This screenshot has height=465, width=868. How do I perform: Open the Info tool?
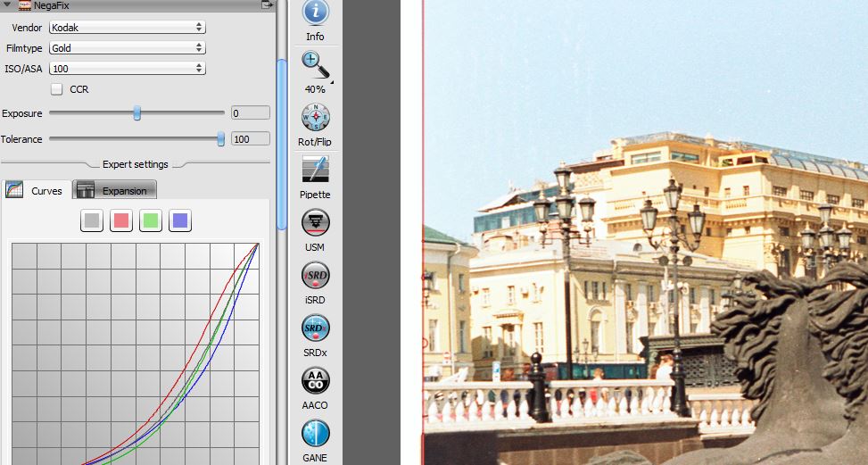coord(315,14)
